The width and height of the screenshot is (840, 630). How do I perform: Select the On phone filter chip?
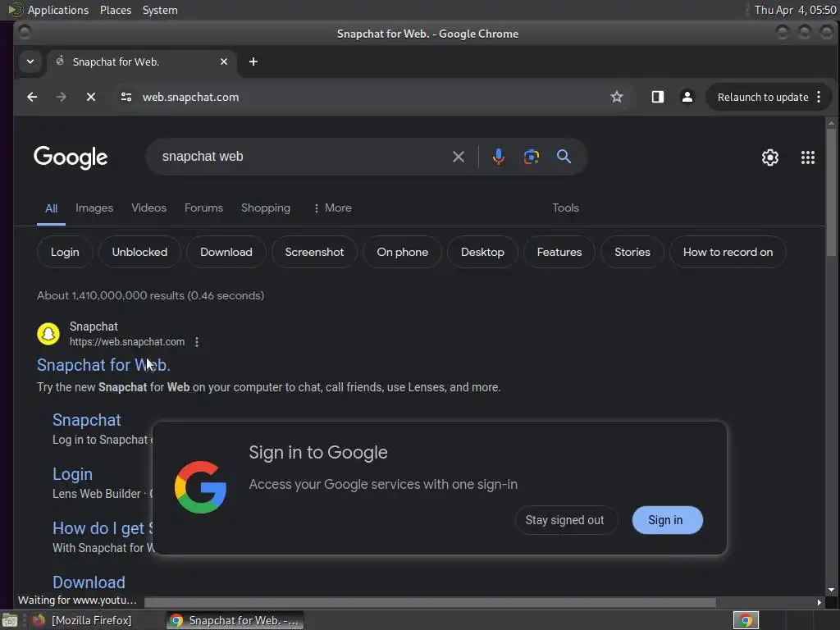(402, 252)
